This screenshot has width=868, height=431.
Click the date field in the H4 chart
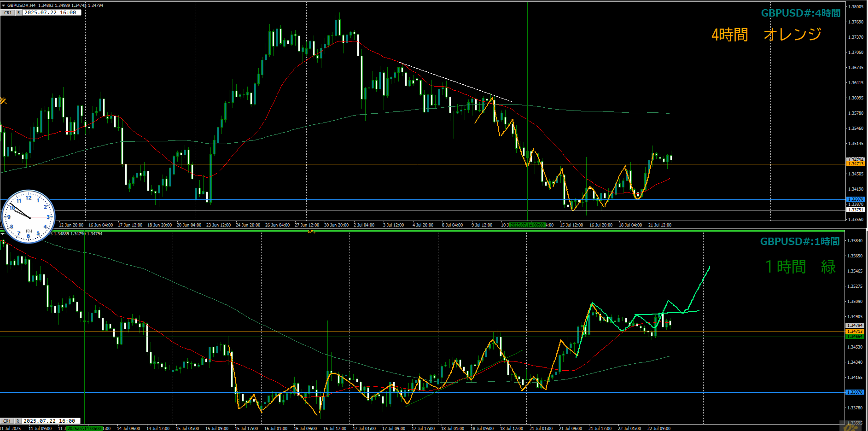coord(52,13)
